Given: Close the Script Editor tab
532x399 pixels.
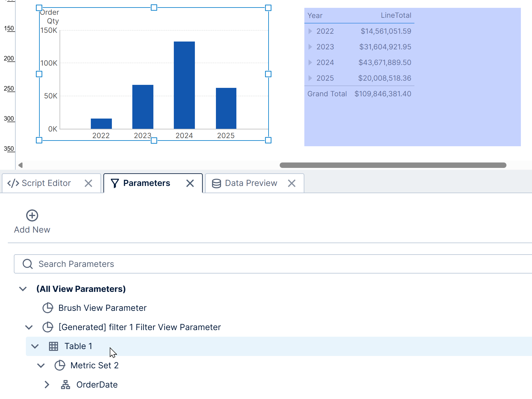Looking at the screenshot, I should click(x=88, y=183).
